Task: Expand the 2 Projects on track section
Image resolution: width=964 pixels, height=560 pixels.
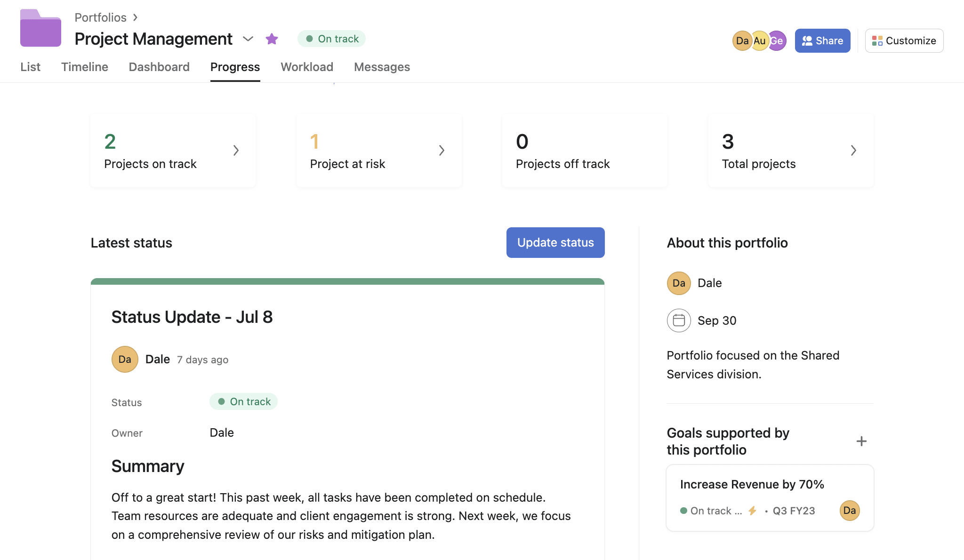Action: 235,150
